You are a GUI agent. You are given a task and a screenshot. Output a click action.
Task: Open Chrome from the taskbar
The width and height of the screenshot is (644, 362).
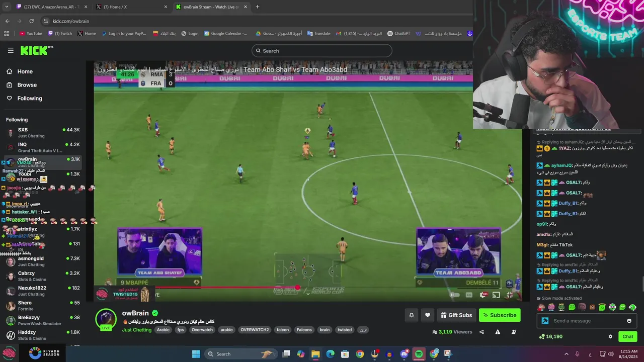360,354
